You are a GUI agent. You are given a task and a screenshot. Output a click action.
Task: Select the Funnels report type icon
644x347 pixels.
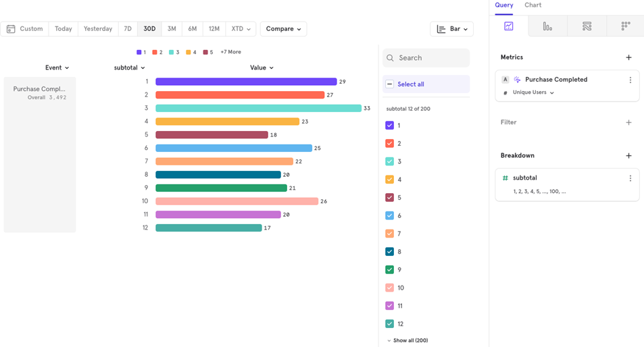point(547,26)
